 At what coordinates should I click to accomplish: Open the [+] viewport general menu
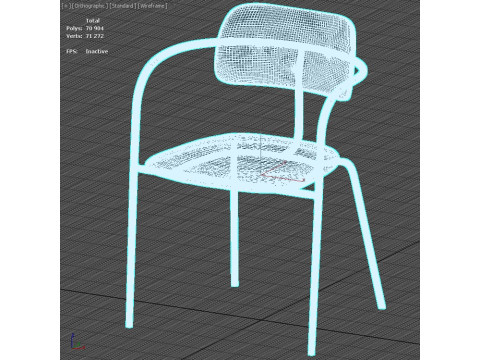pyautogui.click(x=66, y=6)
